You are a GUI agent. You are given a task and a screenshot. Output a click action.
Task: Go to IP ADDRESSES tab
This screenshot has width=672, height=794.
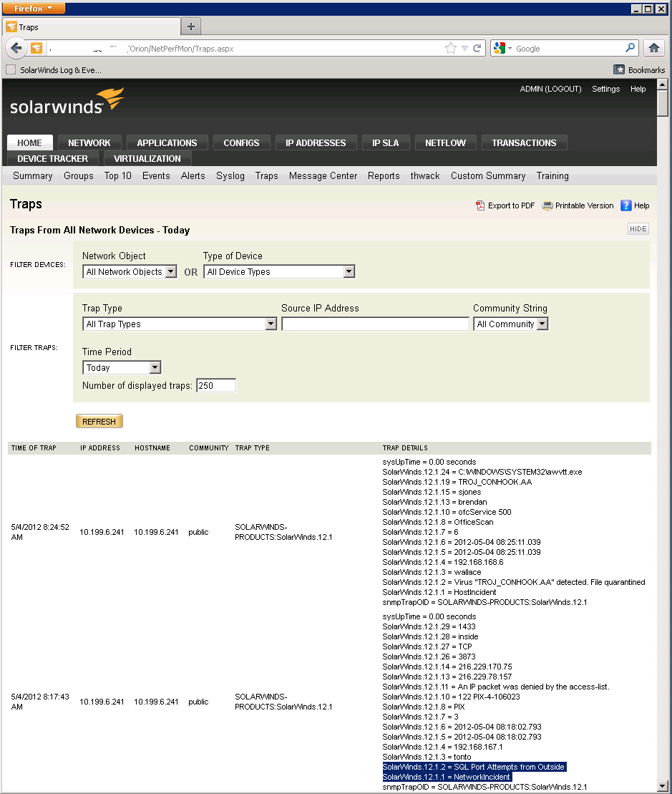click(x=316, y=142)
